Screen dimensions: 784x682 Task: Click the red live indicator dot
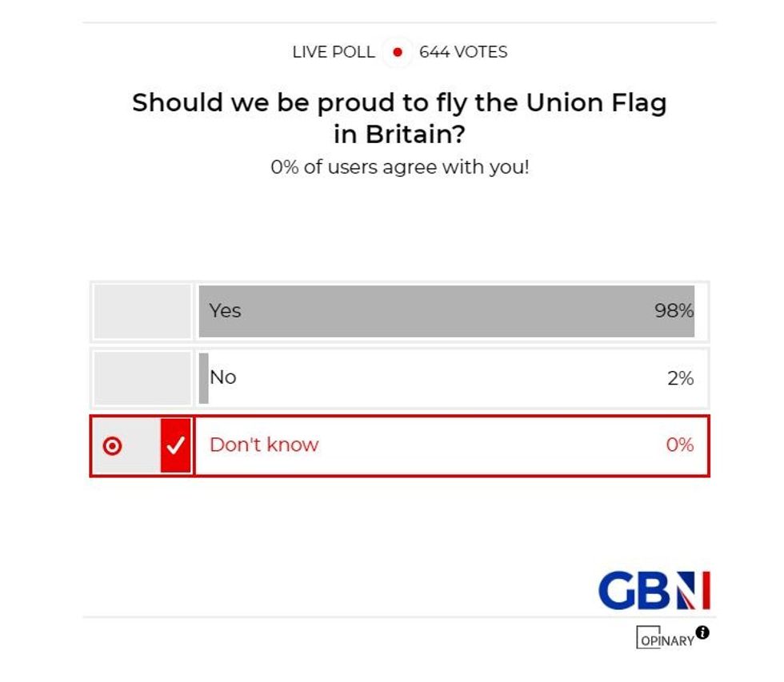(x=398, y=53)
